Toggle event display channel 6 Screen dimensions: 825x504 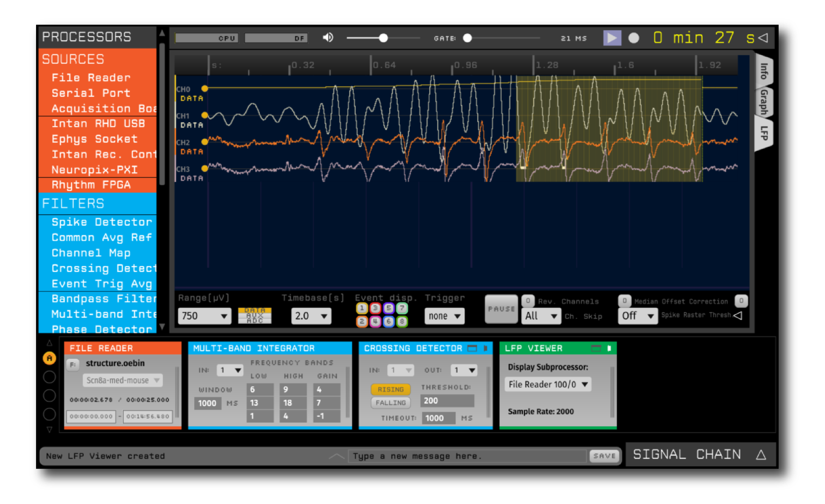coord(388,321)
